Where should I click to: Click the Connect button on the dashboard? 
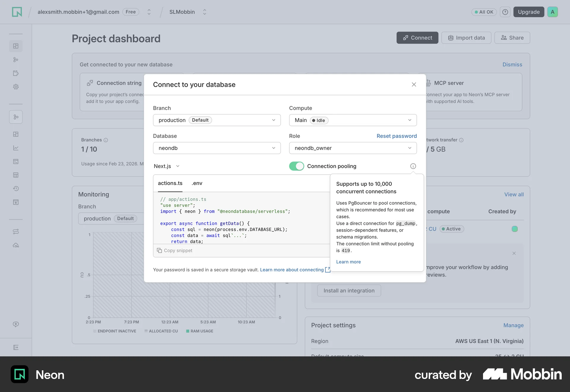(417, 38)
